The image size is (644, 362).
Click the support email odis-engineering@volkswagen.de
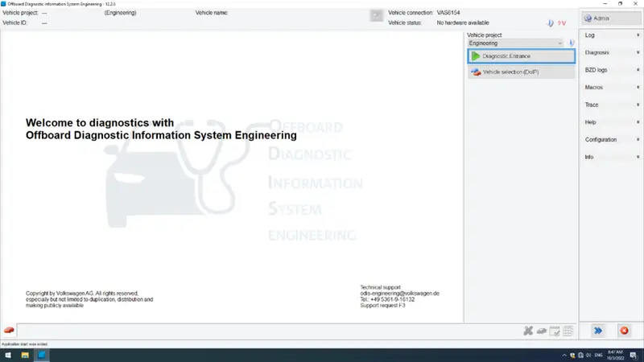(399, 294)
